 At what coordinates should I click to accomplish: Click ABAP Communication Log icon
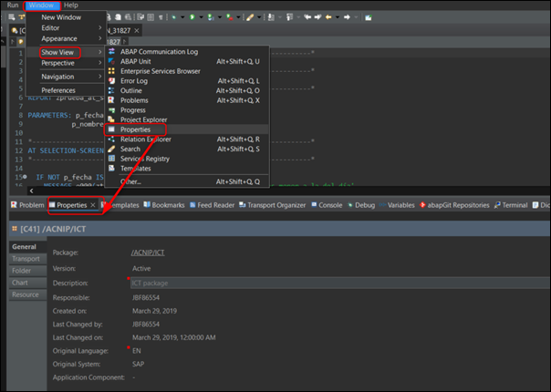pos(111,51)
